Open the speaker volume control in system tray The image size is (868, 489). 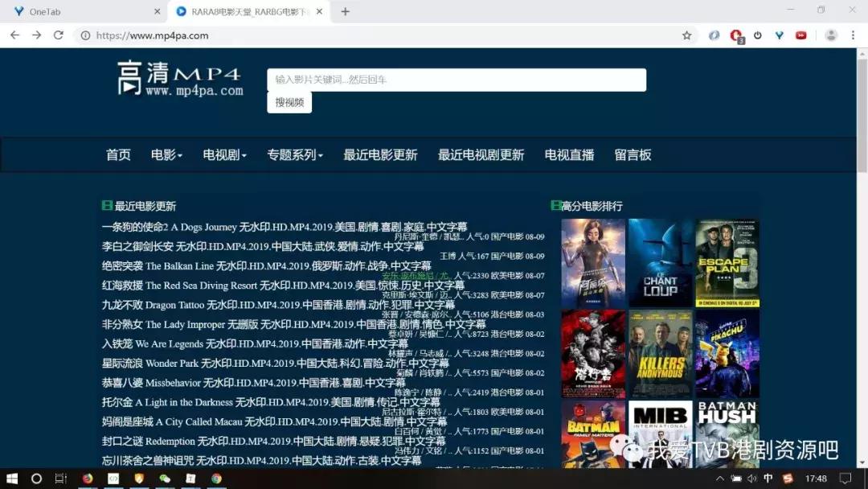tap(750, 479)
